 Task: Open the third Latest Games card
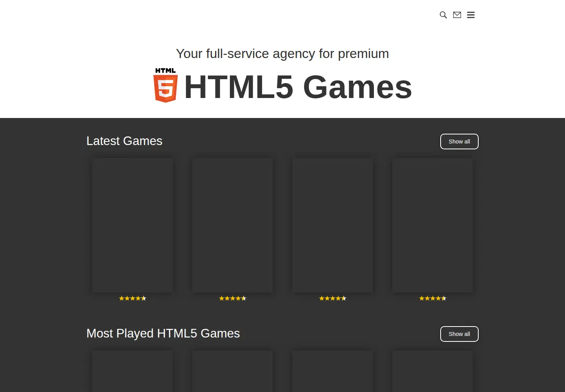click(333, 225)
